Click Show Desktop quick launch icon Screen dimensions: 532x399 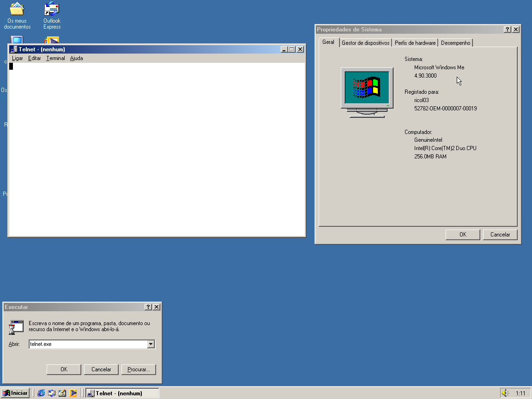pos(62,393)
